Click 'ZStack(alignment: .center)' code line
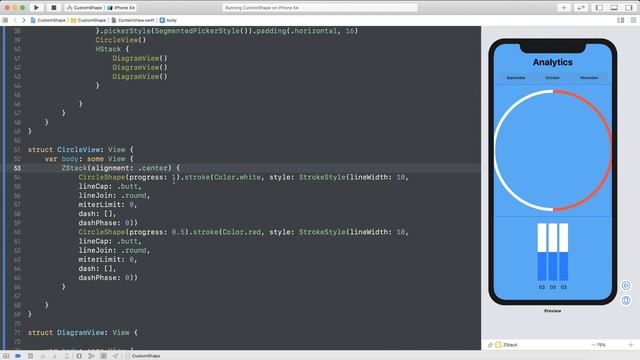The height and width of the screenshot is (360, 640). [120, 168]
